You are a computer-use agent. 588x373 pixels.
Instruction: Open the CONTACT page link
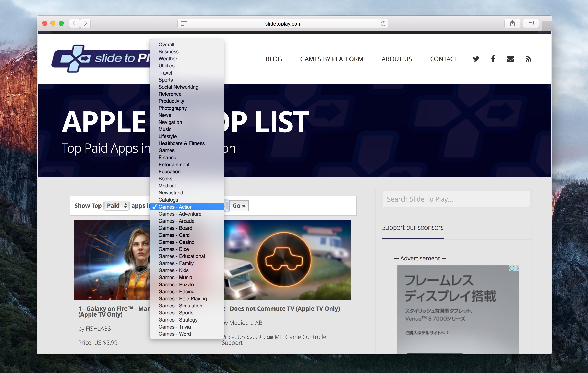444,59
